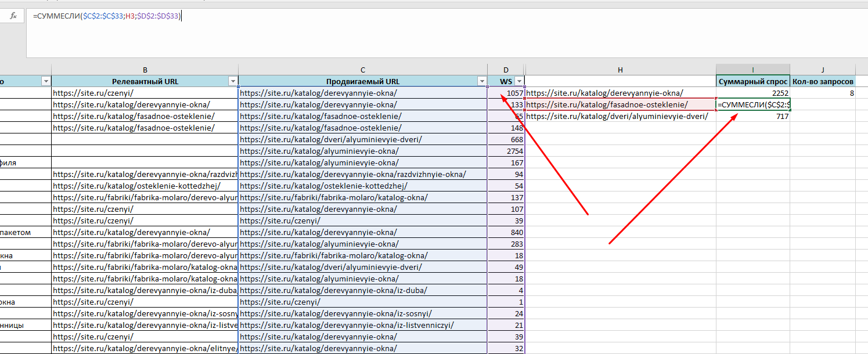868x354 pixels.
Task: Select the WS cell with value 54
Action: (x=506, y=186)
